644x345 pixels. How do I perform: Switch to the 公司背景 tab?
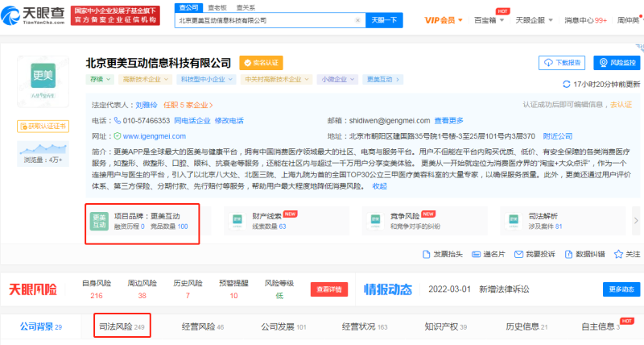[x=41, y=327]
